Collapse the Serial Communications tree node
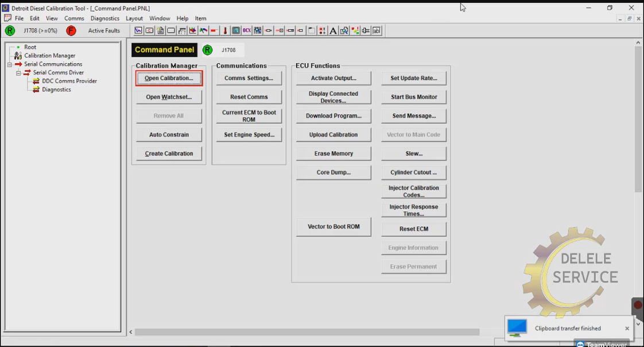 coord(9,64)
